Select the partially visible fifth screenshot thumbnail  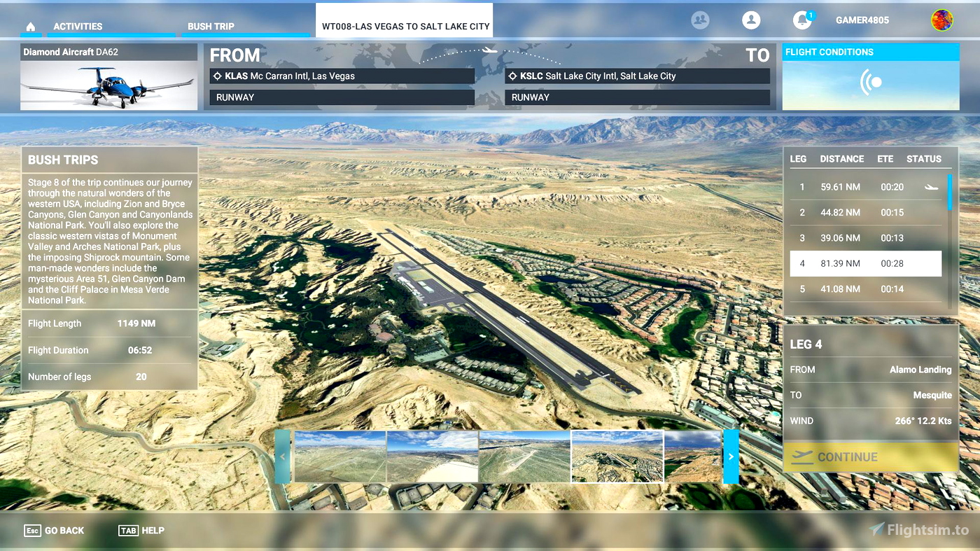[x=693, y=456]
